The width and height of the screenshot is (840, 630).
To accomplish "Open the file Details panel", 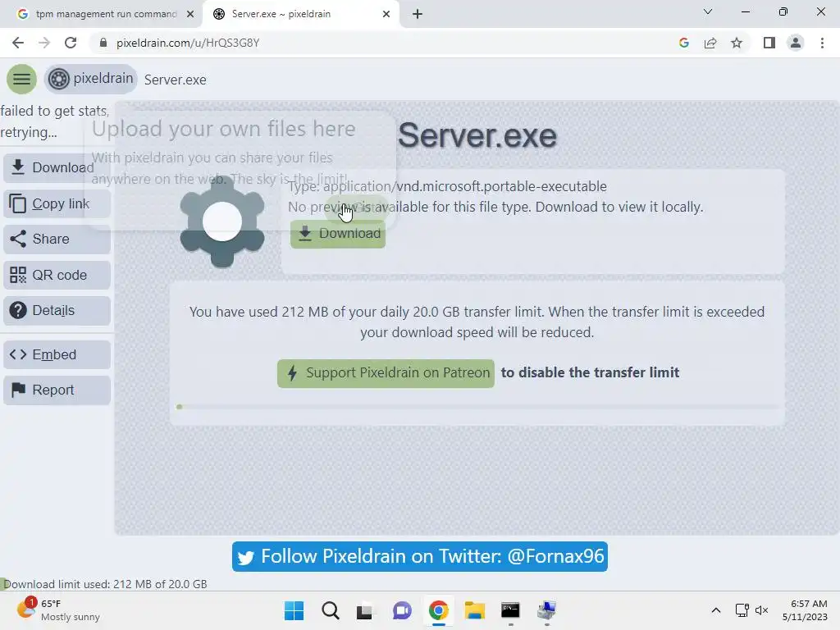I will (x=57, y=310).
